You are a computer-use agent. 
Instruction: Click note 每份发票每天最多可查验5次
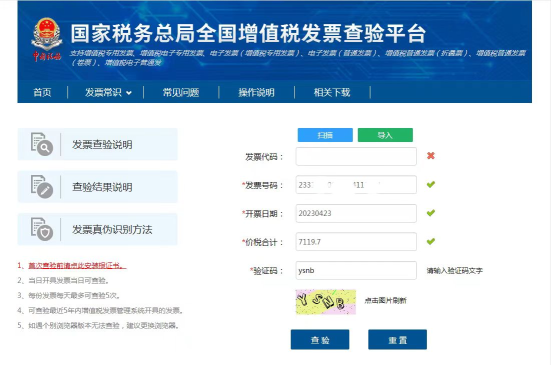[69, 295]
